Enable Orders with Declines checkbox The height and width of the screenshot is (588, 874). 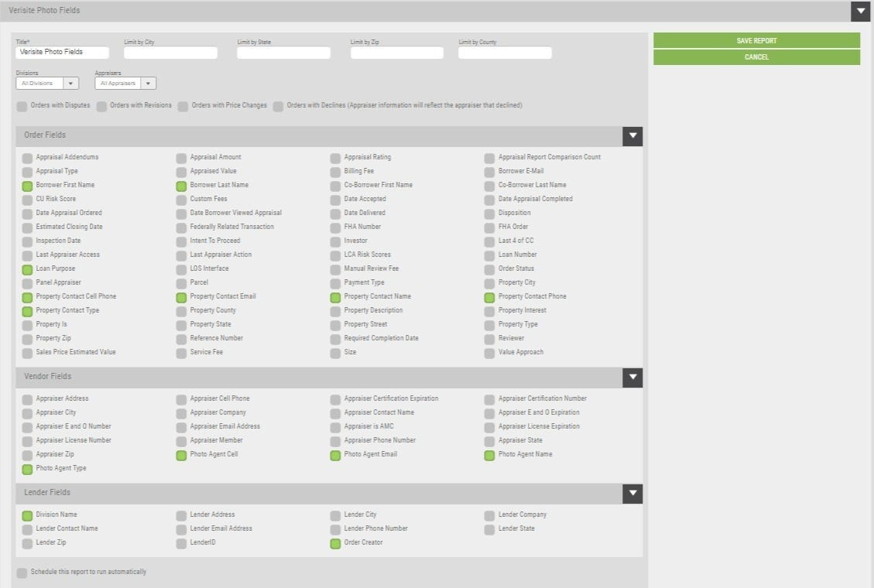[x=278, y=106]
